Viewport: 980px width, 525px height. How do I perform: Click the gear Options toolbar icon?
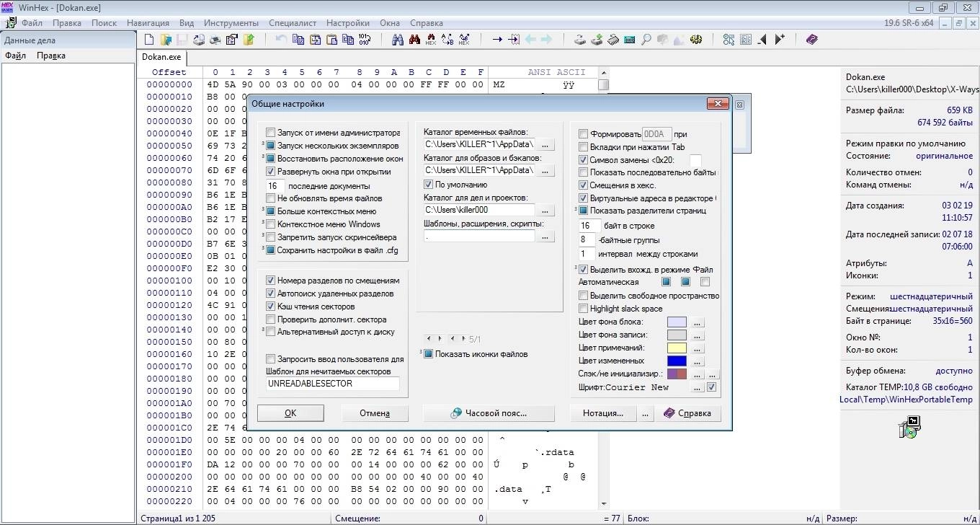point(695,40)
